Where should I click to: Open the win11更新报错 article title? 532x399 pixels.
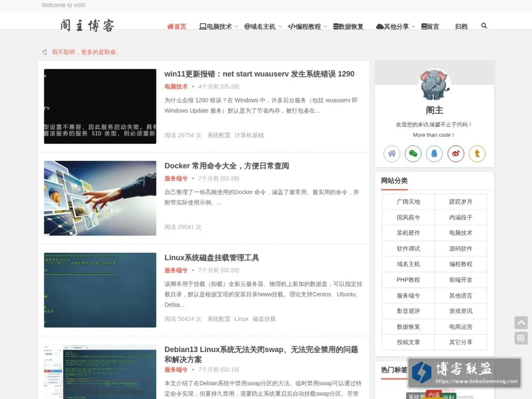259,74
